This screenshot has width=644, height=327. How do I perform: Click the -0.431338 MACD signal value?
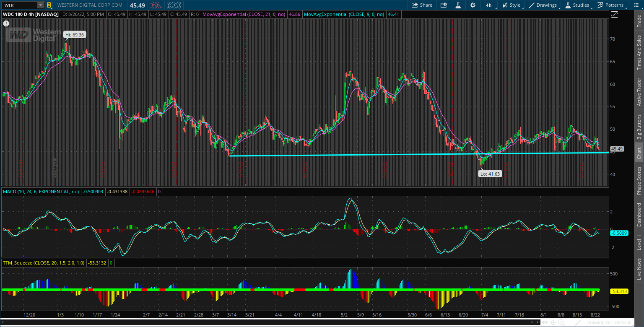pos(117,192)
